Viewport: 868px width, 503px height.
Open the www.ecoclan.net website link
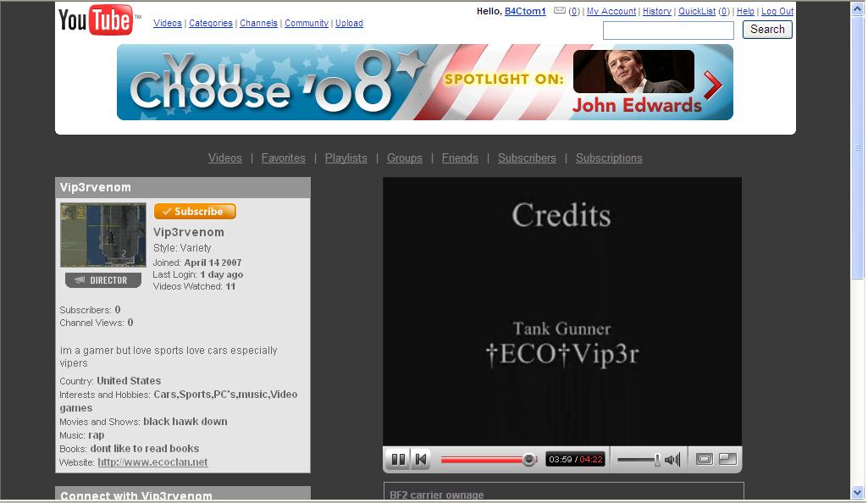click(x=152, y=462)
